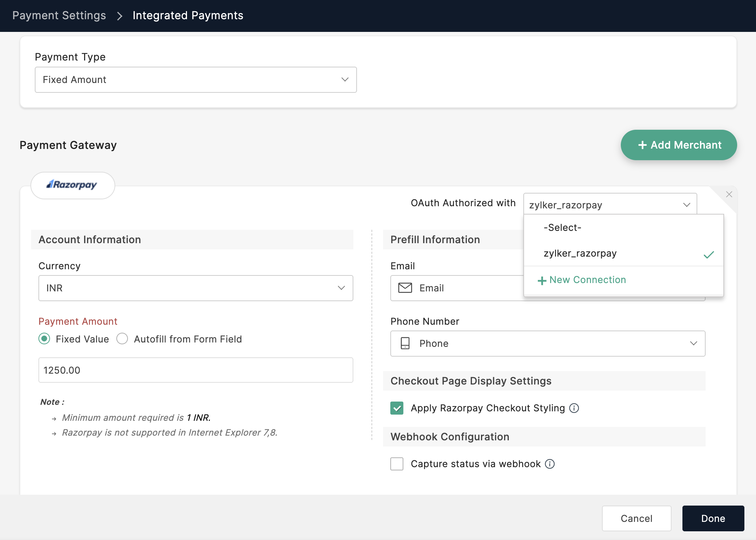Open the Phone Number field dropdown

click(x=693, y=344)
